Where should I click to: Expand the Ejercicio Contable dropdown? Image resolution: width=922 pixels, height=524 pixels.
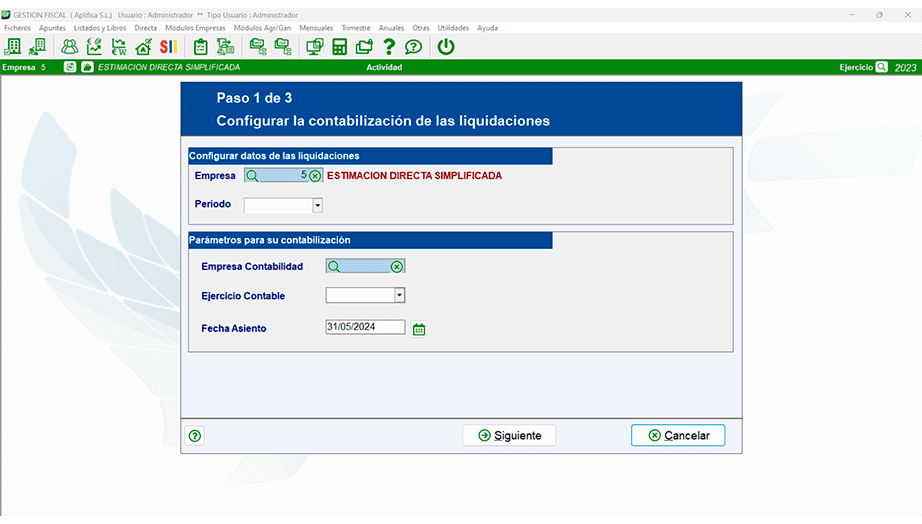coord(399,296)
